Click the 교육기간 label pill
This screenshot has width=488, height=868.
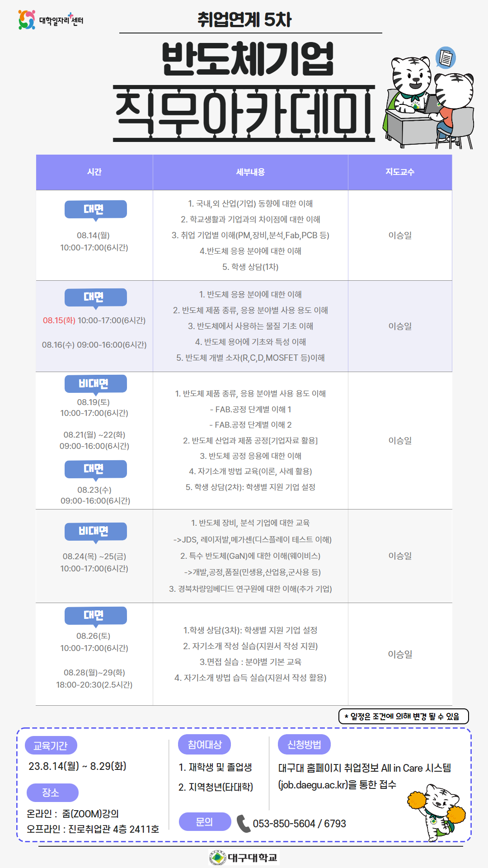51,745
